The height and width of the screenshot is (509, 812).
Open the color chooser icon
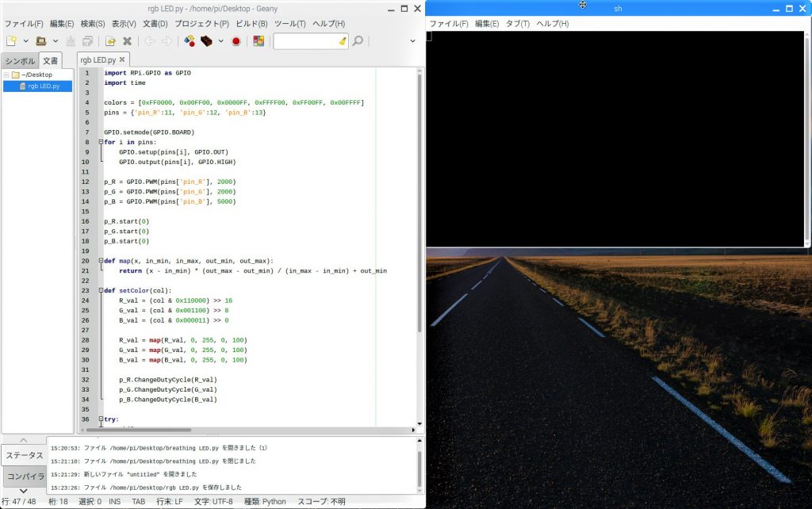pos(259,40)
